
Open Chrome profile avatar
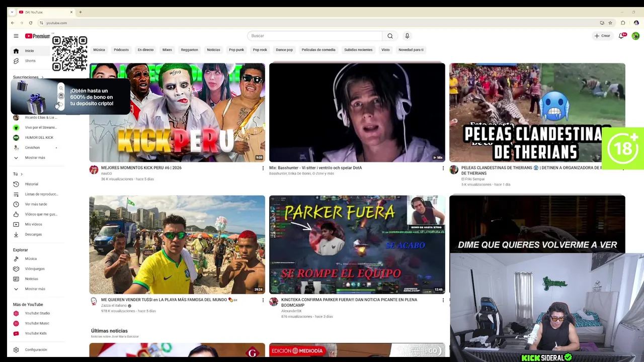[636, 23]
